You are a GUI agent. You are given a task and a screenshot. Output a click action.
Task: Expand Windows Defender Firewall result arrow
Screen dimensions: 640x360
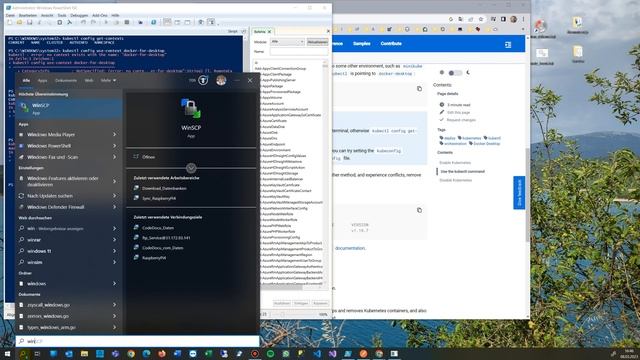(x=114, y=207)
